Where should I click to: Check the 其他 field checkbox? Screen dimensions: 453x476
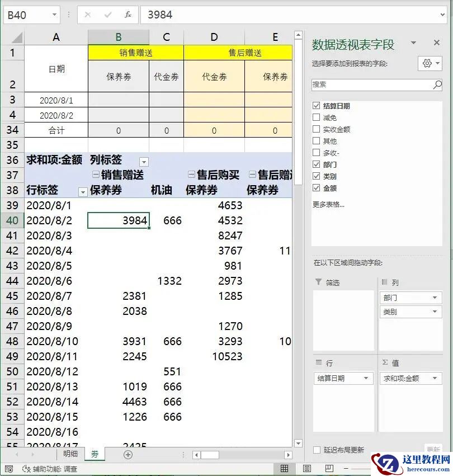click(x=316, y=140)
